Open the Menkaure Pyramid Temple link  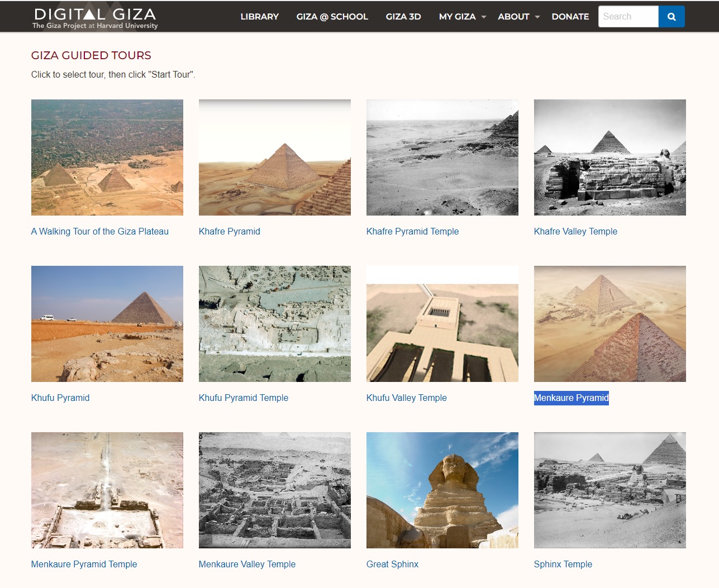click(x=84, y=564)
